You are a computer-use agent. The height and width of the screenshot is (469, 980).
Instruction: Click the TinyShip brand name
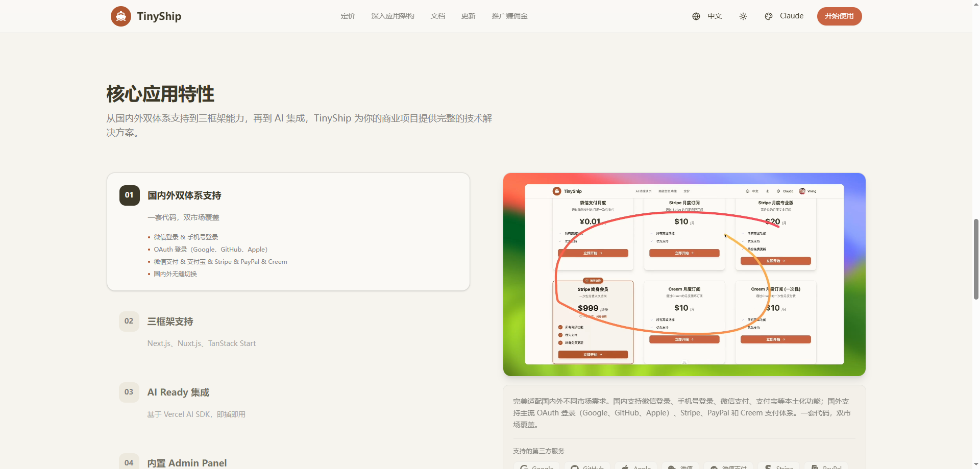[x=159, y=16]
